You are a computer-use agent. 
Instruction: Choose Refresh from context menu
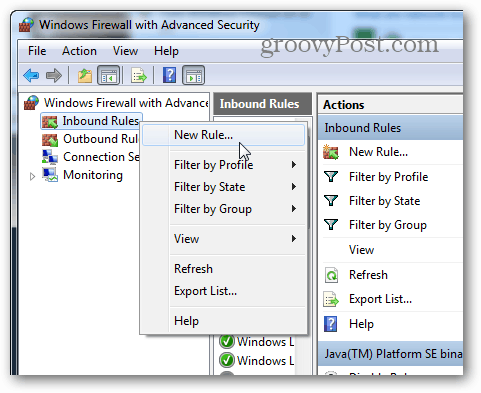(x=223, y=269)
